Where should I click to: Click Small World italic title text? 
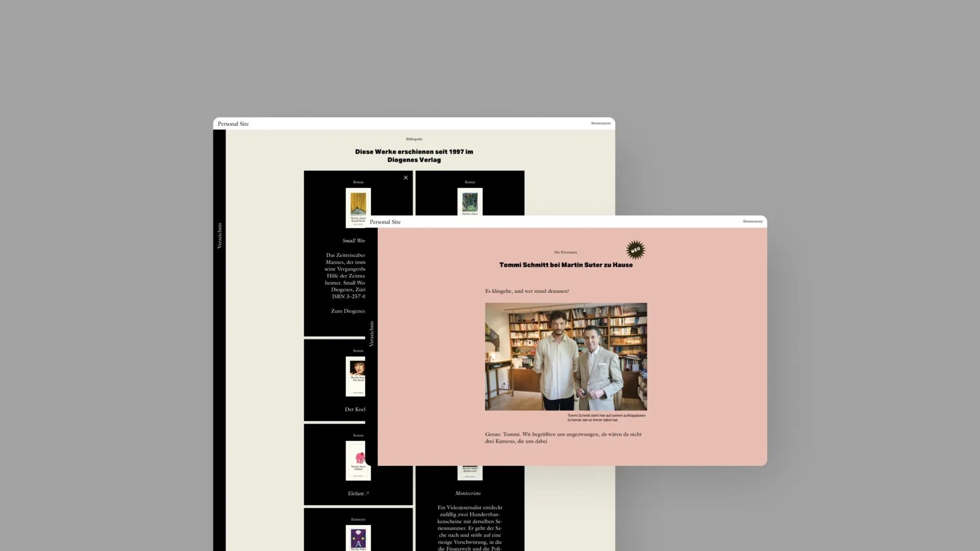(354, 240)
